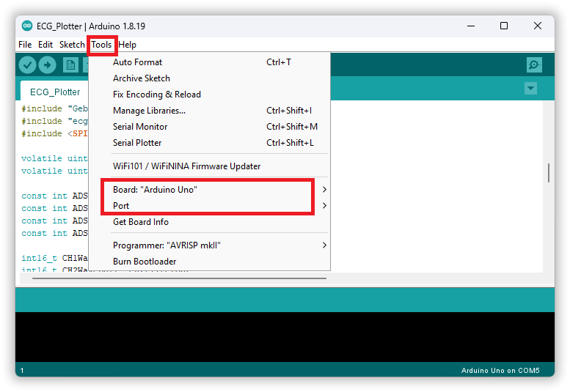This screenshot has height=392, width=570.
Task: Click the Verify checkmark toolbar icon
Action: pos(28,65)
